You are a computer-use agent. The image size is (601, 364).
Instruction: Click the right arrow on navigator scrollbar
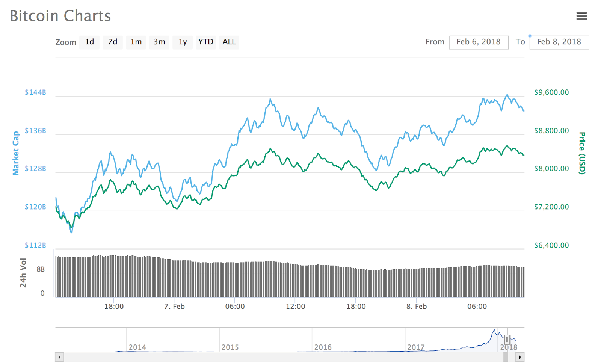pyautogui.click(x=519, y=357)
